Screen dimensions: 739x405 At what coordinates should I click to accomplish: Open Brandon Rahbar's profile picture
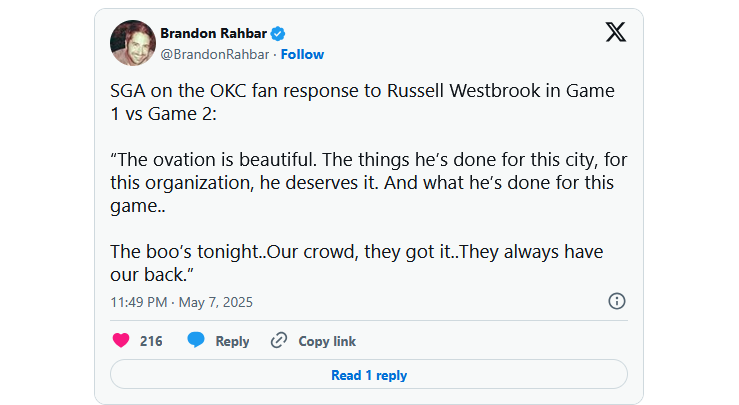pos(132,43)
